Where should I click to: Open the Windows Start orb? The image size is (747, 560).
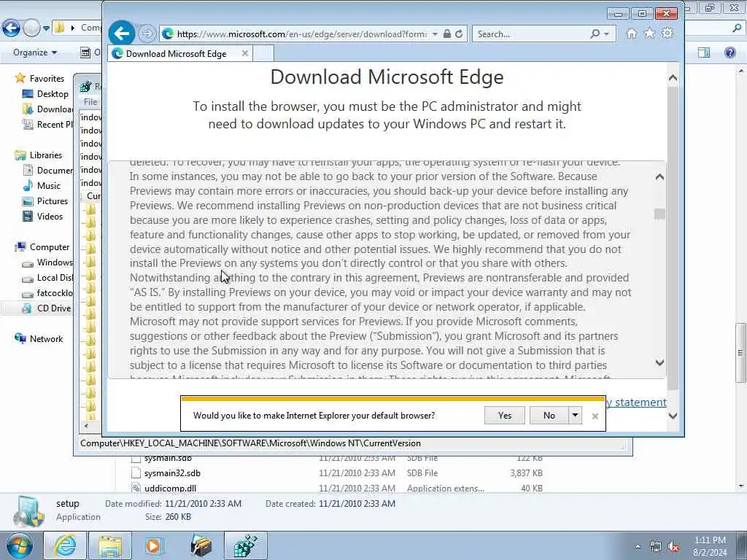[x=20, y=545]
